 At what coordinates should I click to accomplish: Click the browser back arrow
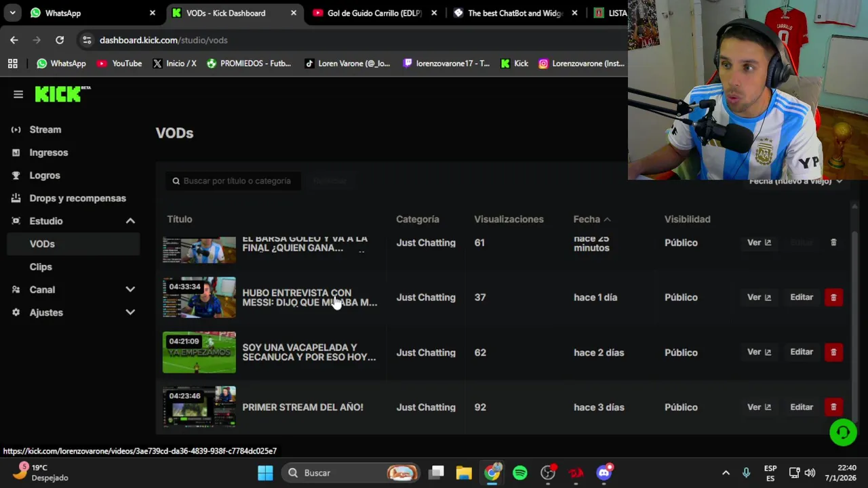[14, 40]
